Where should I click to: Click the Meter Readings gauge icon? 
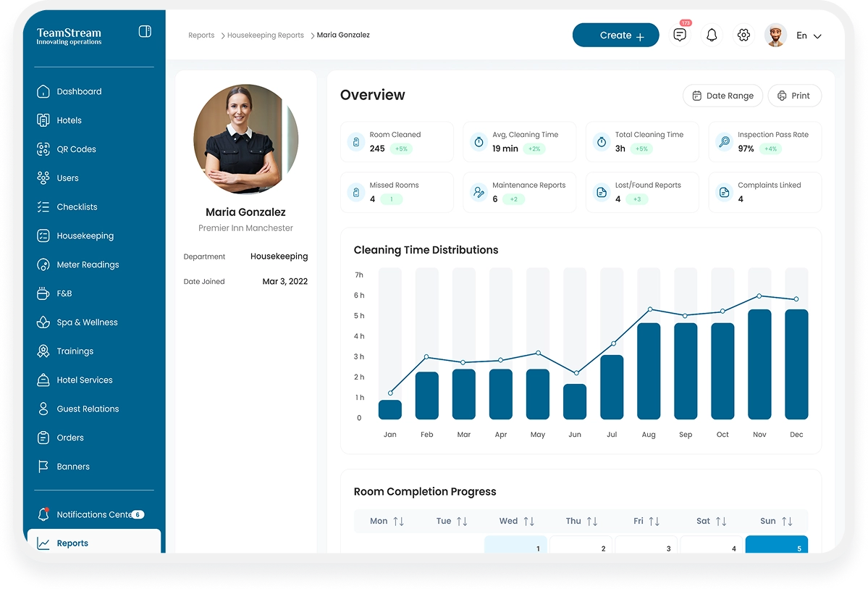[x=43, y=264]
